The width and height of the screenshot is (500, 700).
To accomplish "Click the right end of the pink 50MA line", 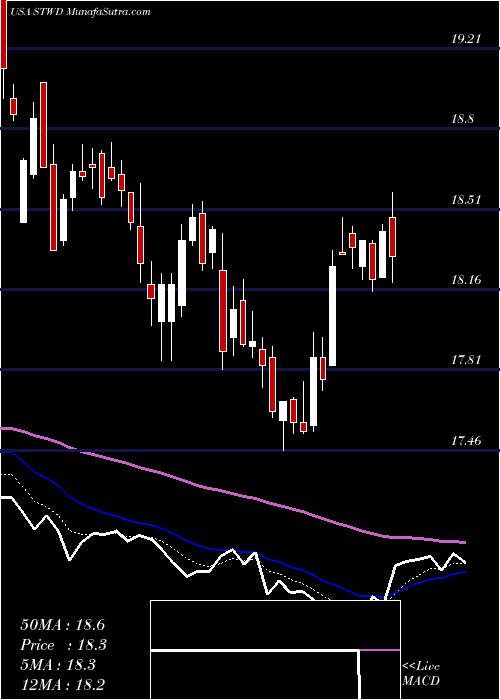I will (x=463, y=542).
